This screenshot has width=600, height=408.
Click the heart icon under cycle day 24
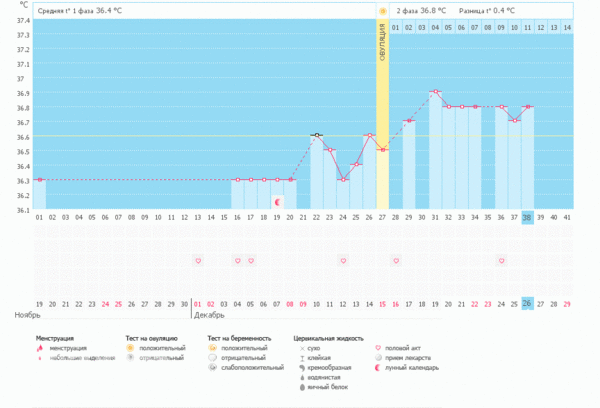point(343,260)
